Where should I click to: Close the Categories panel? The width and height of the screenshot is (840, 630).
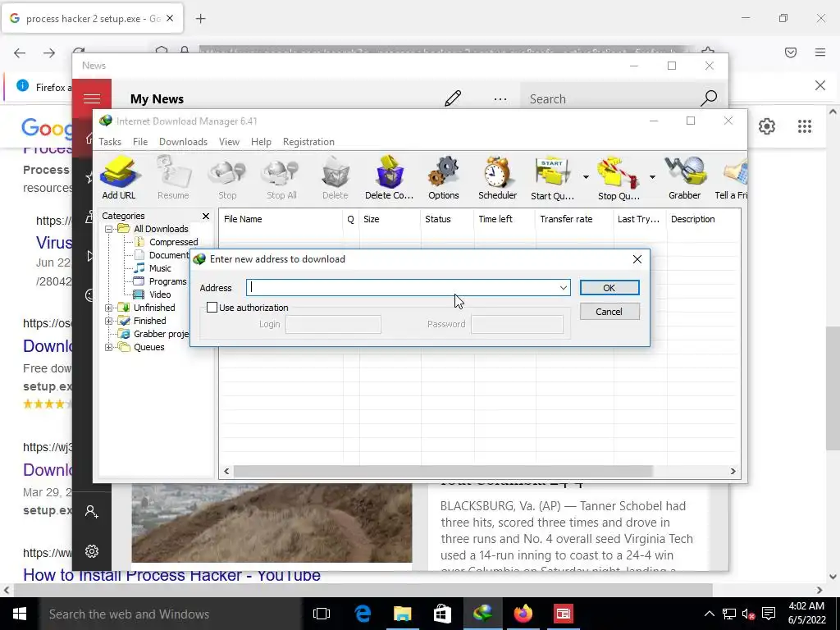coord(206,216)
